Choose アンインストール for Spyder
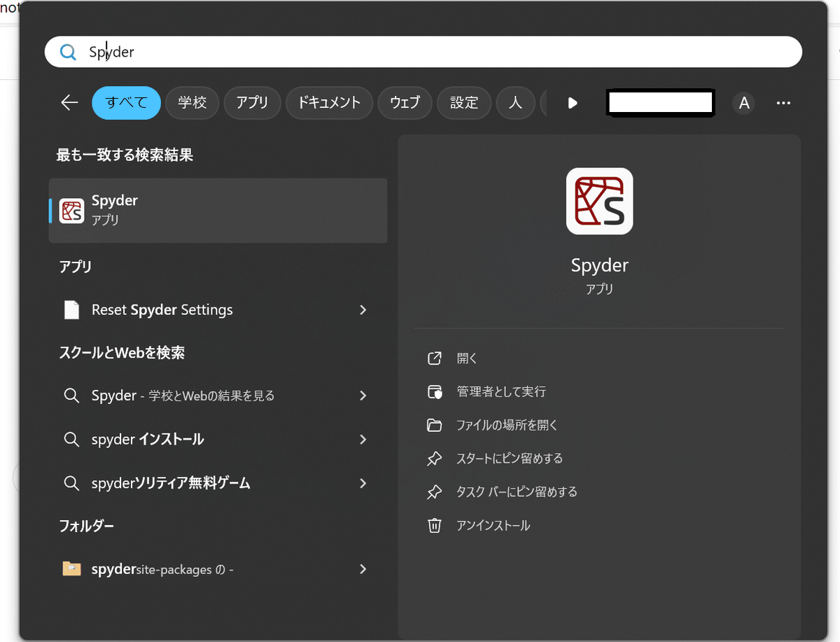 coord(493,526)
